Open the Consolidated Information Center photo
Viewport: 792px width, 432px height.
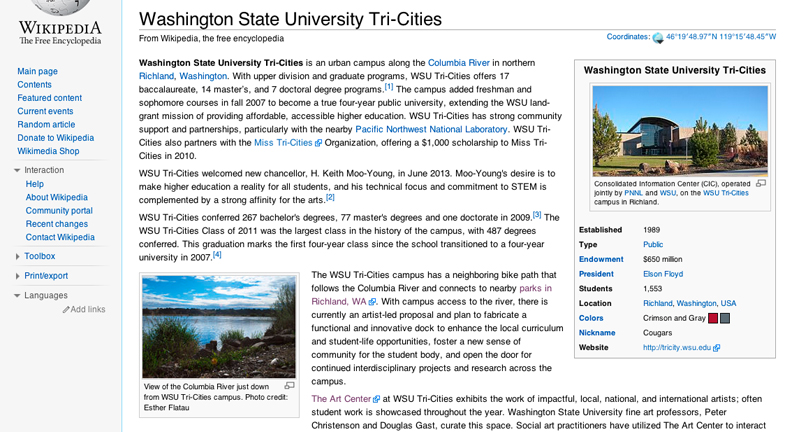[680, 131]
